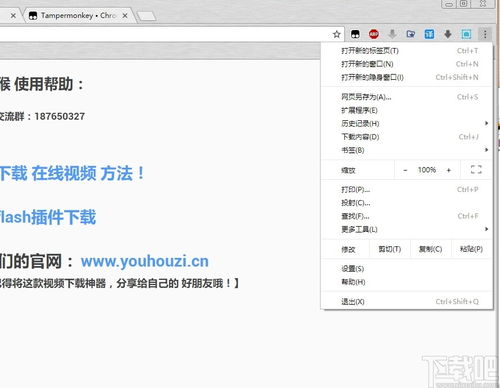Close the Tampermonkey tab
The width and height of the screenshot is (500, 388).
(125, 15)
